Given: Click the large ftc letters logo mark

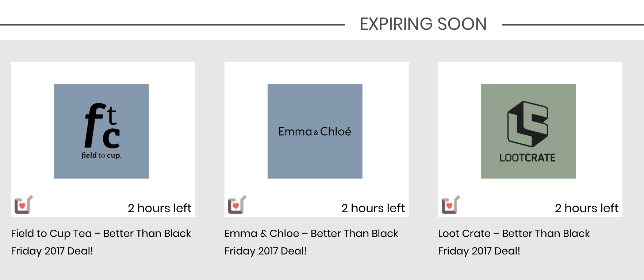Looking at the screenshot, I should pos(102,125).
